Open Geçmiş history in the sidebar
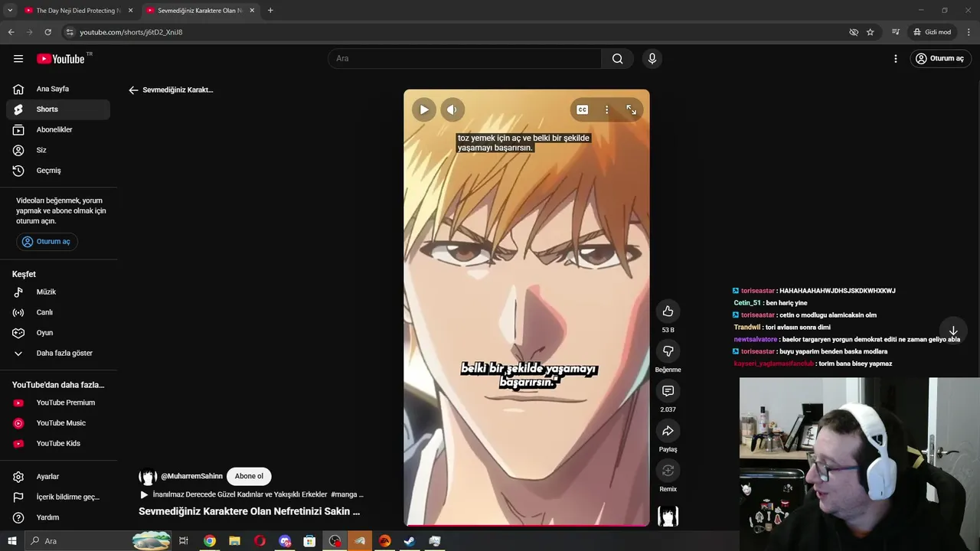The height and width of the screenshot is (551, 980). click(58, 171)
